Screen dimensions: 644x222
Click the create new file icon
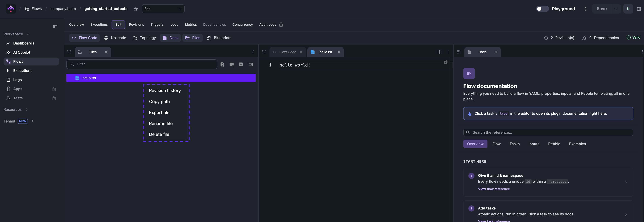(222, 65)
